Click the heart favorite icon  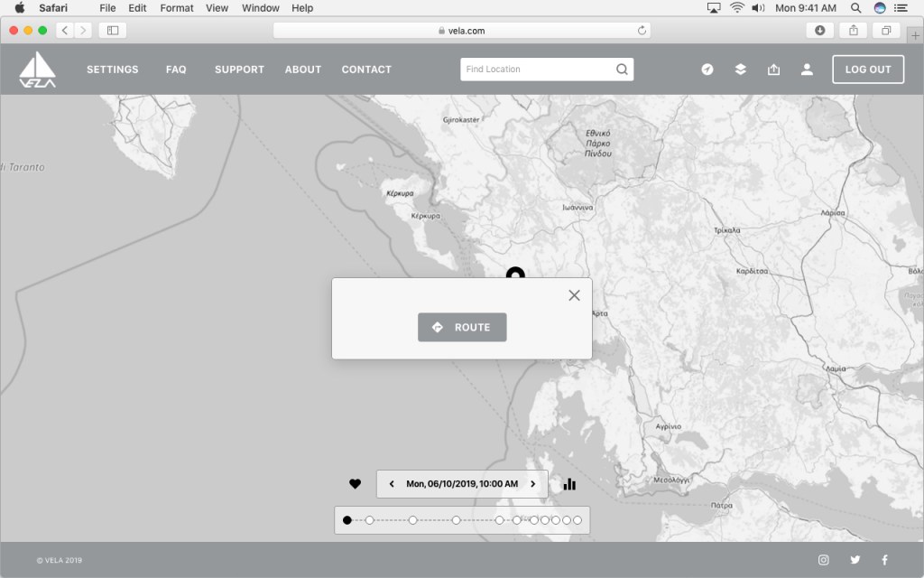tap(355, 484)
